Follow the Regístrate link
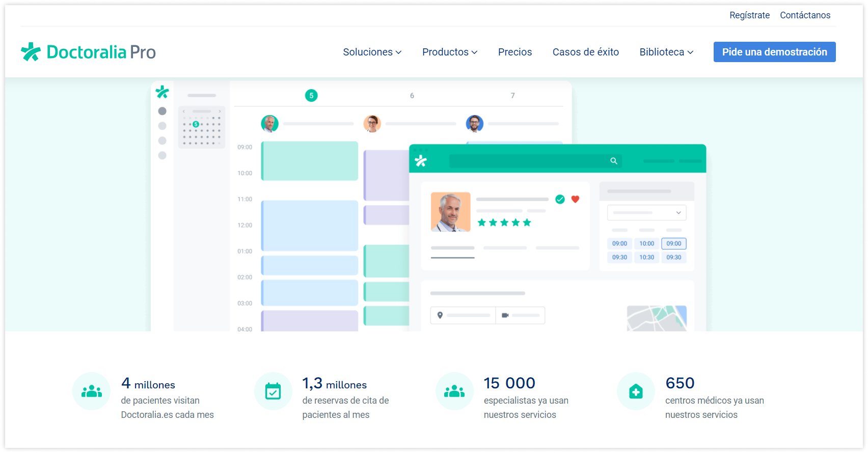868x453 pixels. (x=749, y=15)
